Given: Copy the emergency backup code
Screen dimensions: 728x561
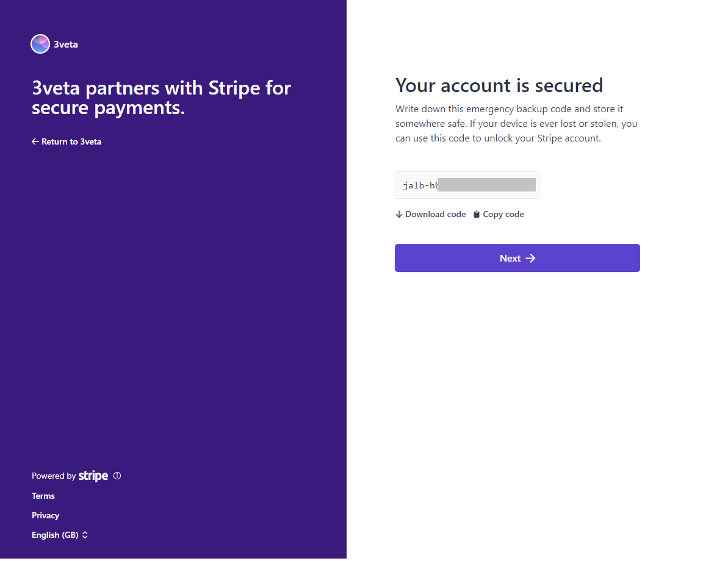Looking at the screenshot, I should (x=503, y=214).
